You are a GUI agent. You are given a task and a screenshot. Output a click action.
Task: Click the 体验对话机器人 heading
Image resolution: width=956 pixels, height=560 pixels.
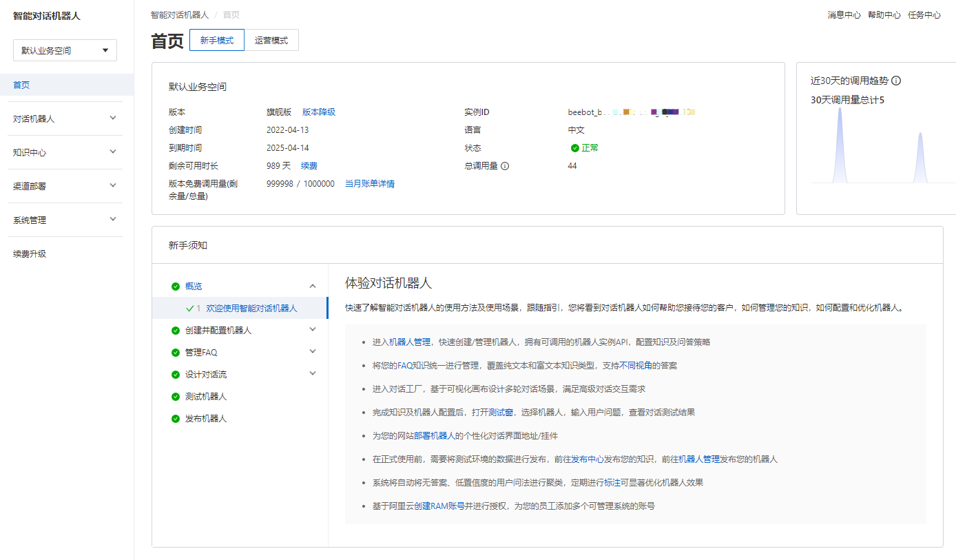tap(388, 283)
